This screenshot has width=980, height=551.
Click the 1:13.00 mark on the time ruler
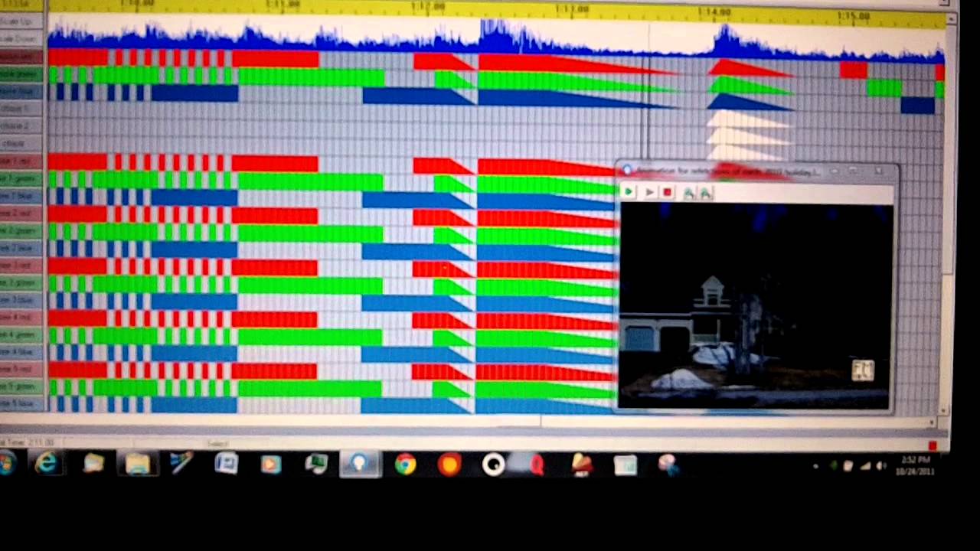[x=572, y=9]
